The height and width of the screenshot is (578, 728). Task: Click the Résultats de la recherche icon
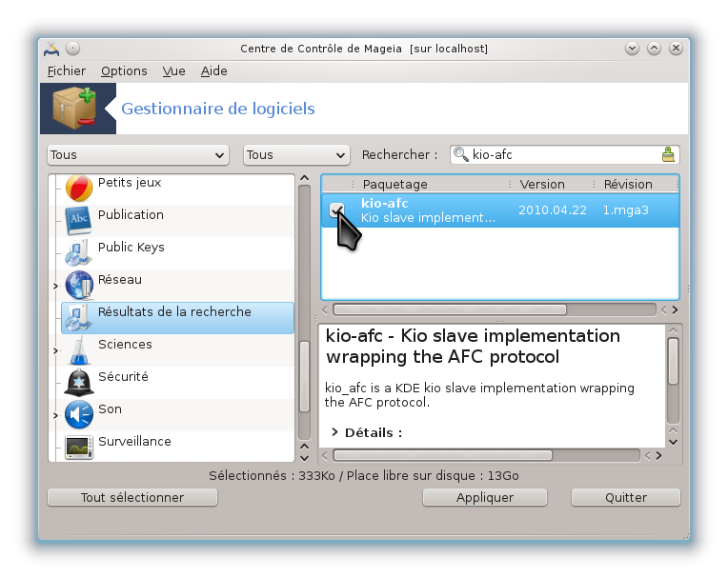(76, 318)
